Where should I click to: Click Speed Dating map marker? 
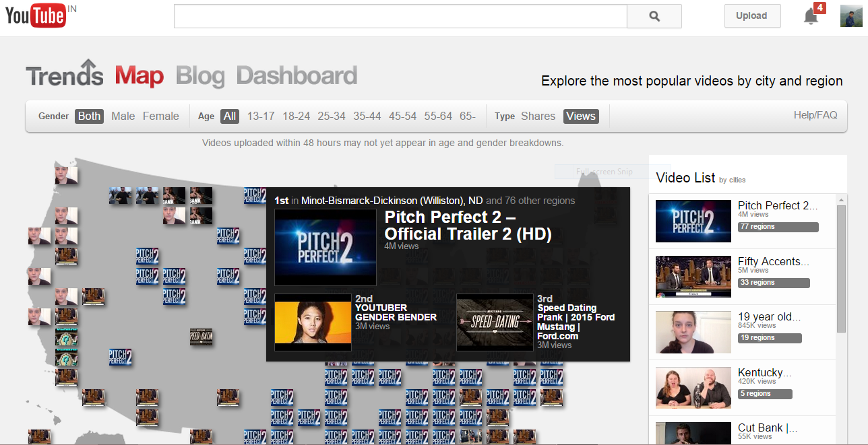tap(201, 337)
